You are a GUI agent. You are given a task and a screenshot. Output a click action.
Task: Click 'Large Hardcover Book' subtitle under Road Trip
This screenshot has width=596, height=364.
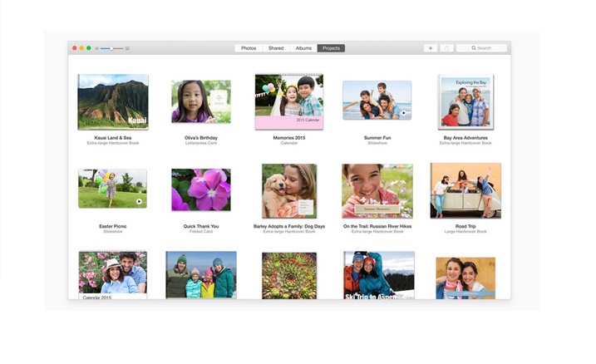point(465,231)
